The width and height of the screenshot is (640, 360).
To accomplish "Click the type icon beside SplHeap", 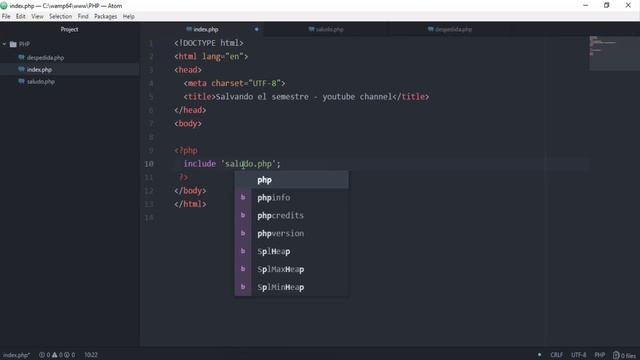I will tap(243, 251).
